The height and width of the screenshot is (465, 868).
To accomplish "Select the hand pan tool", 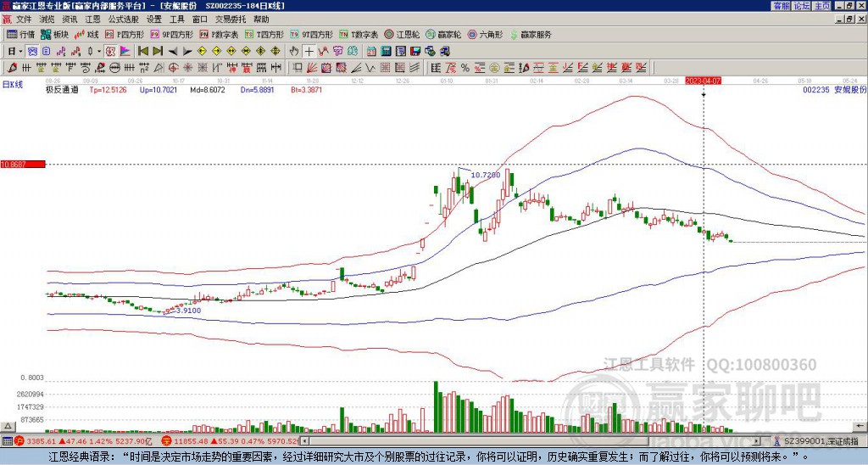I will coord(294,51).
